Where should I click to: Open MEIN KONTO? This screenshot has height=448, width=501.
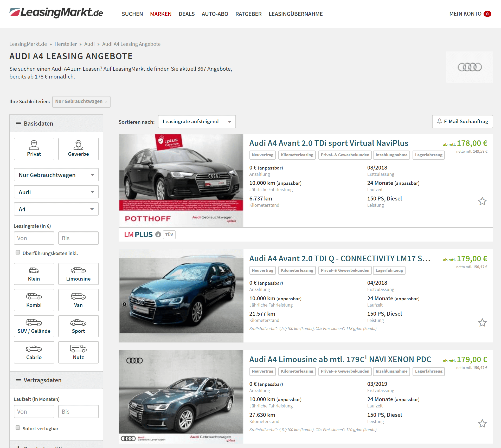coord(465,14)
